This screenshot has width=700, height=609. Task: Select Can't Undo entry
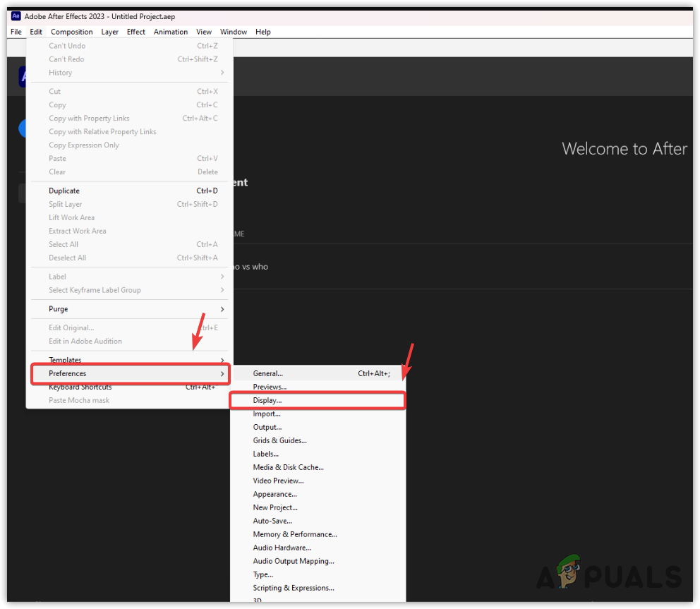pos(129,46)
